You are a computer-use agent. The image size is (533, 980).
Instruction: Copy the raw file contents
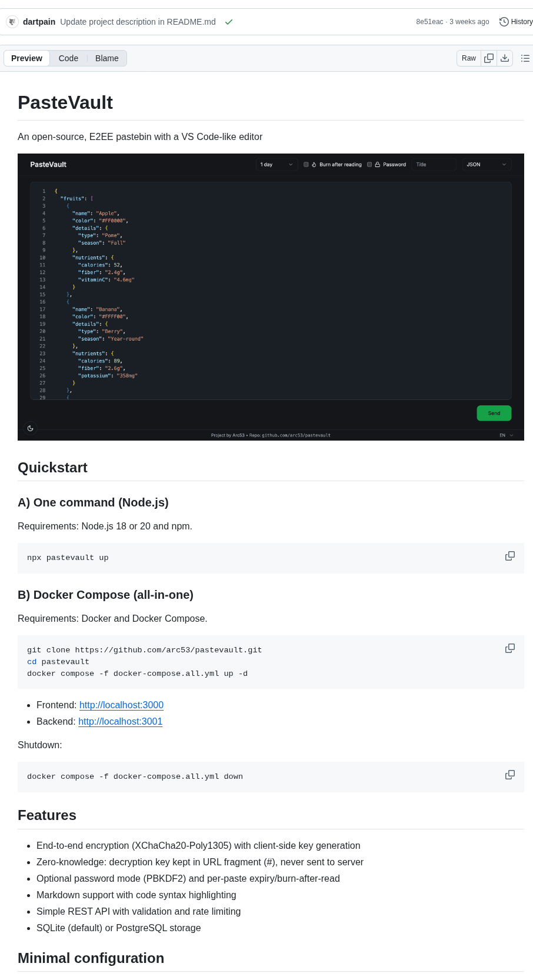pos(489,58)
